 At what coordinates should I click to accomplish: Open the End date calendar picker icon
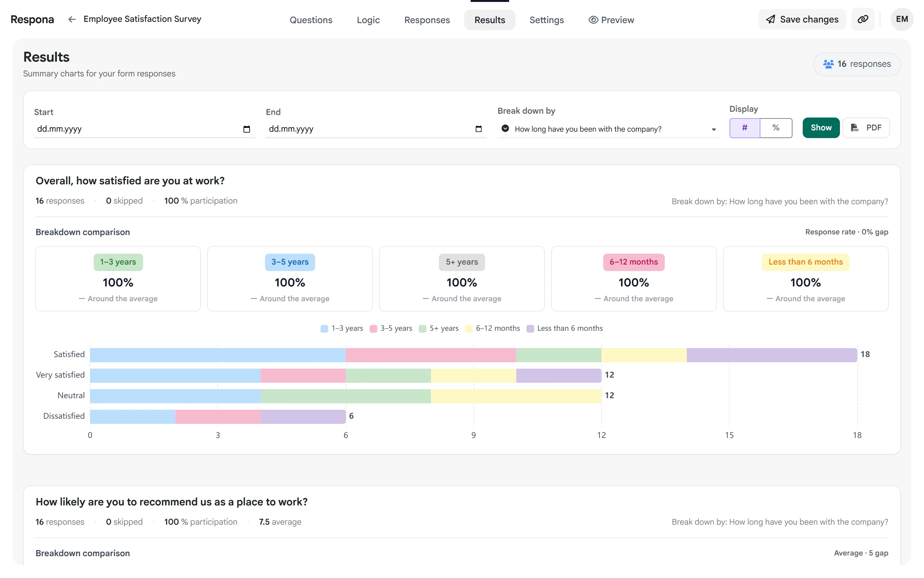(x=478, y=129)
